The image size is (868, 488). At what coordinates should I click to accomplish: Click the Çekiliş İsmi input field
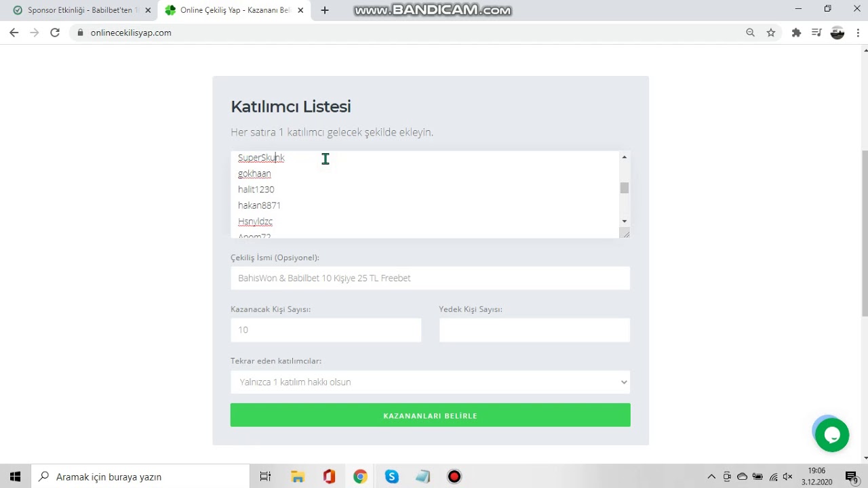point(430,278)
